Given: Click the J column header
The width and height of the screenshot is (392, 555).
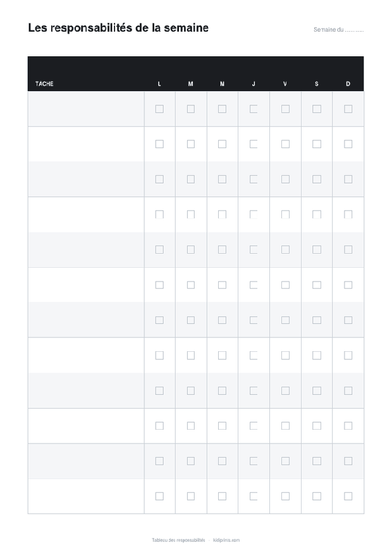Looking at the screenshot, I should click(x=254, y=84).
